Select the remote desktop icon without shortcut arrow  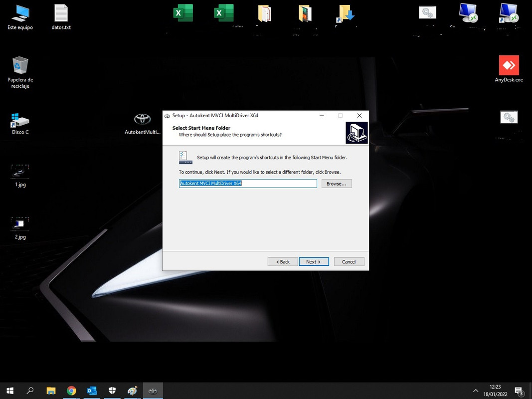468,13
